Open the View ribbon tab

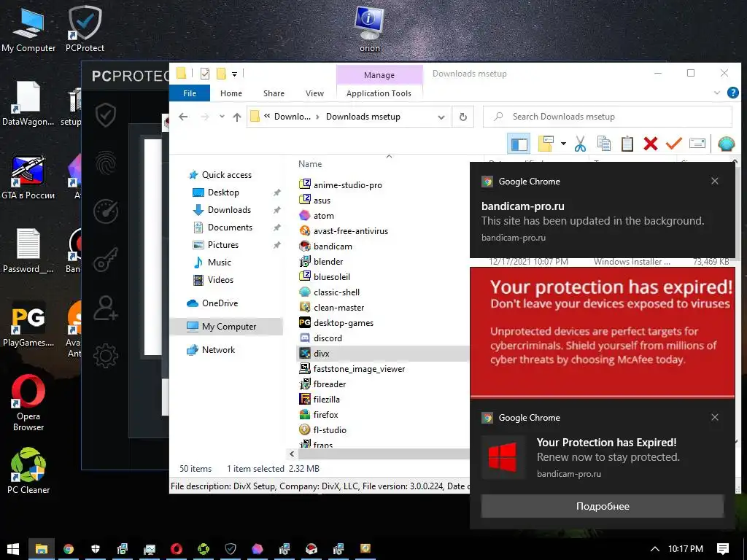coord(314,93)
